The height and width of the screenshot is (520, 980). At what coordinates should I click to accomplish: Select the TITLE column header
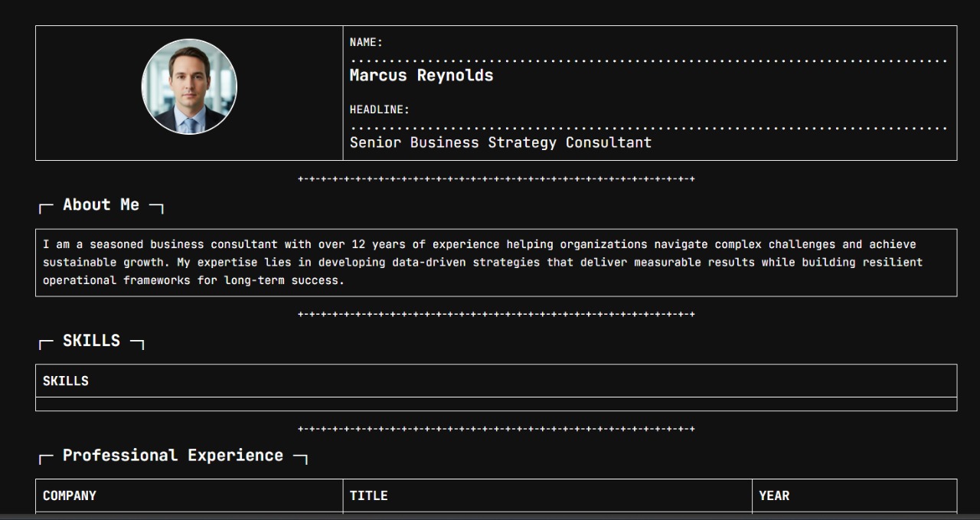(368, 495)
